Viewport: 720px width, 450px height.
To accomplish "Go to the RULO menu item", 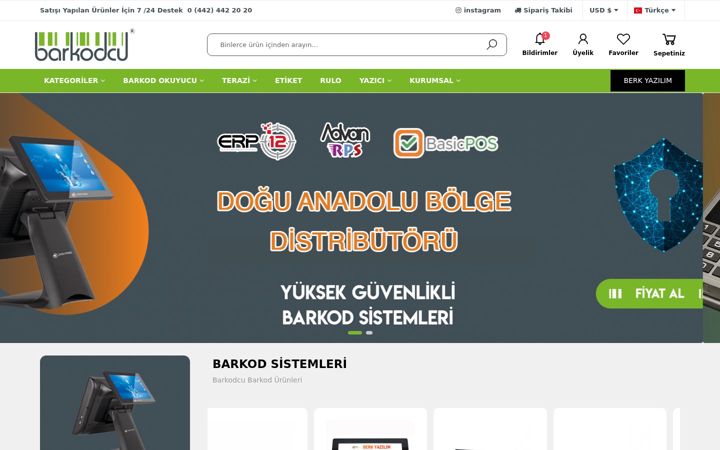I will point(331,80).
